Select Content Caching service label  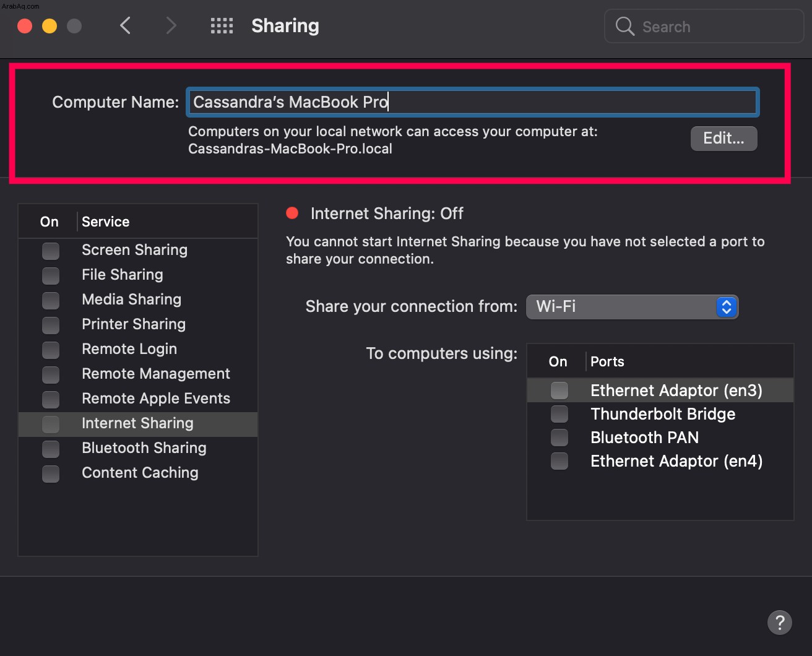[140, 473]
